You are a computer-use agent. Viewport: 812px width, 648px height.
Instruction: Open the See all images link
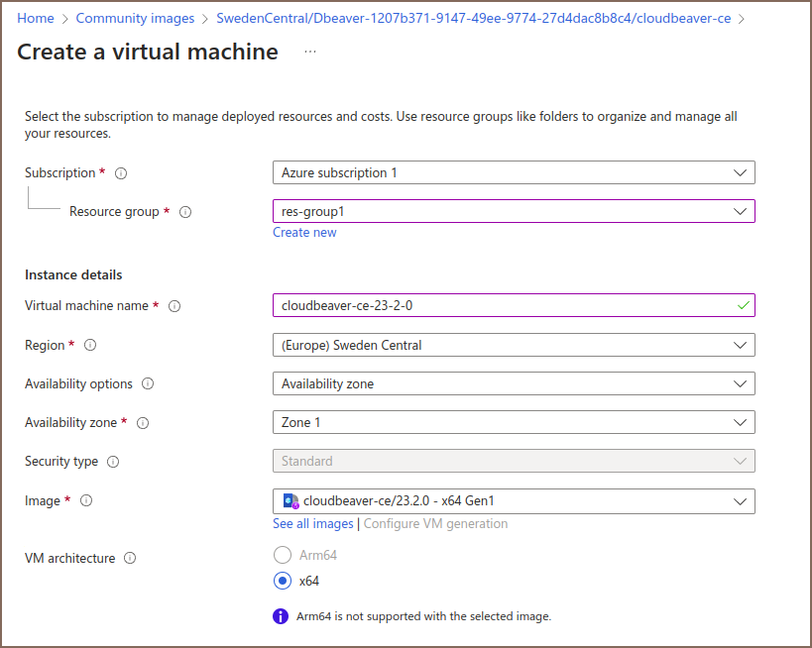(x=312, y=523)
